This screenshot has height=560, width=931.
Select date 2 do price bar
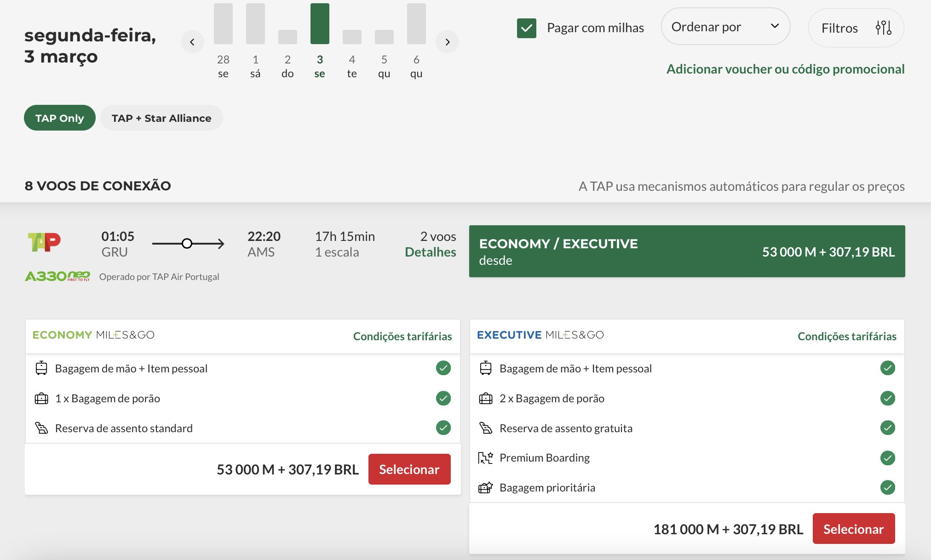(x=287, y=37)
